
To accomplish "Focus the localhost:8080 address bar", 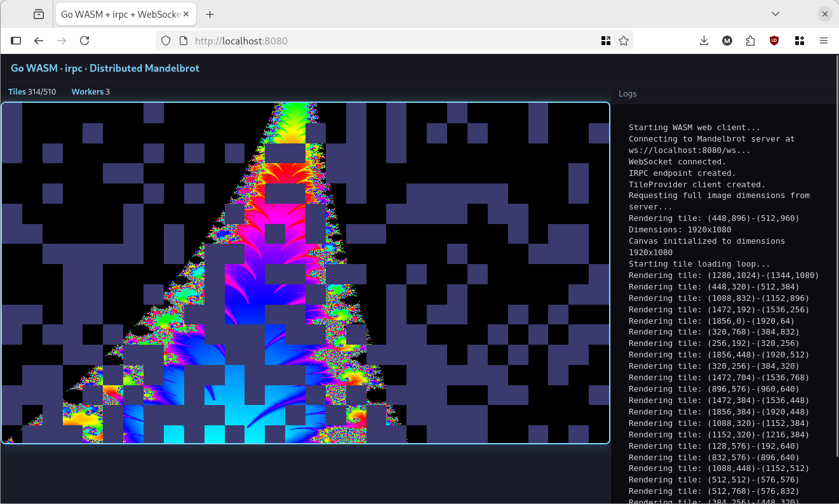I will point(394,41).
